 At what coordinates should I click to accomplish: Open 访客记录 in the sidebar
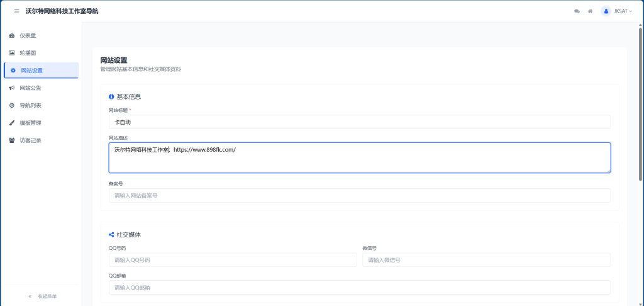coord(41,140)
